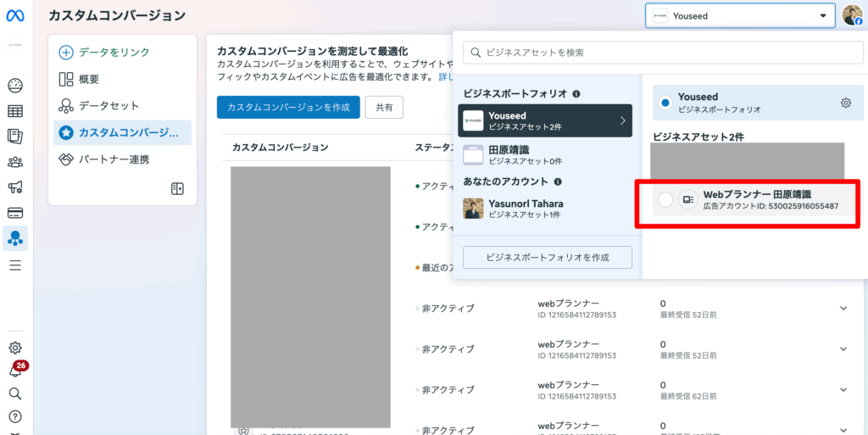Click the ステータス column header
The height and width of the screenshot is (435, 868).
pos(433,148)
